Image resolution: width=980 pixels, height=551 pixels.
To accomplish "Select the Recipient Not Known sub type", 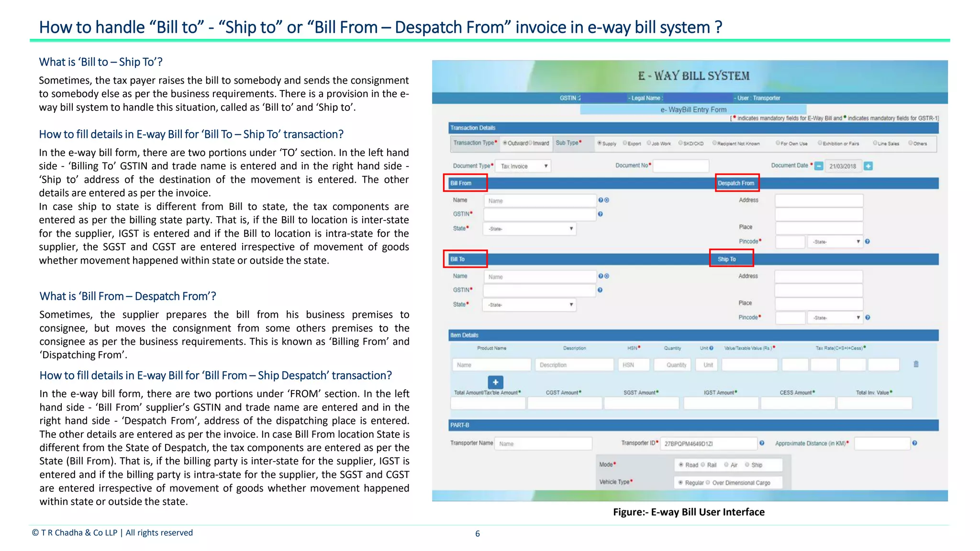I will click(714, 143).
